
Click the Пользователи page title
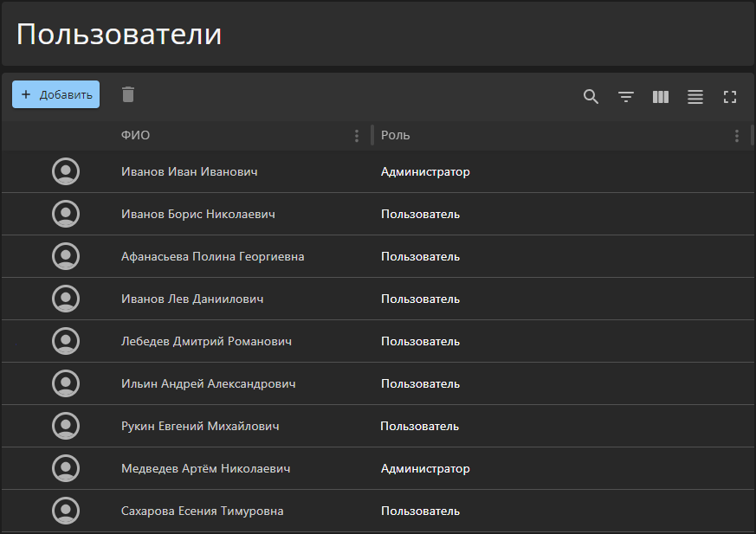point(120,35)
